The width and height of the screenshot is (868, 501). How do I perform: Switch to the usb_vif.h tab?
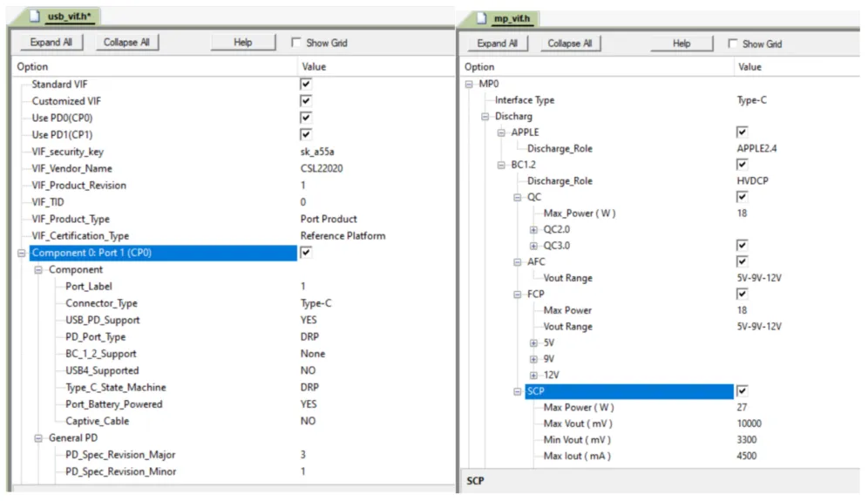pyautogui.click(x=62, y=16)
